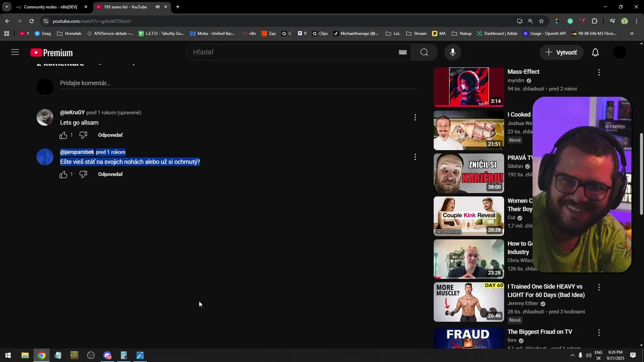
Task: Open the Chrome apps grid shortcut
Action: [7, 34]
